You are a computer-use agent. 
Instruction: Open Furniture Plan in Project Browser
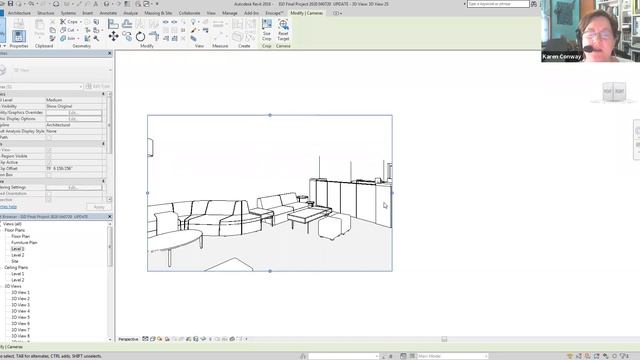tap(24, 242)
